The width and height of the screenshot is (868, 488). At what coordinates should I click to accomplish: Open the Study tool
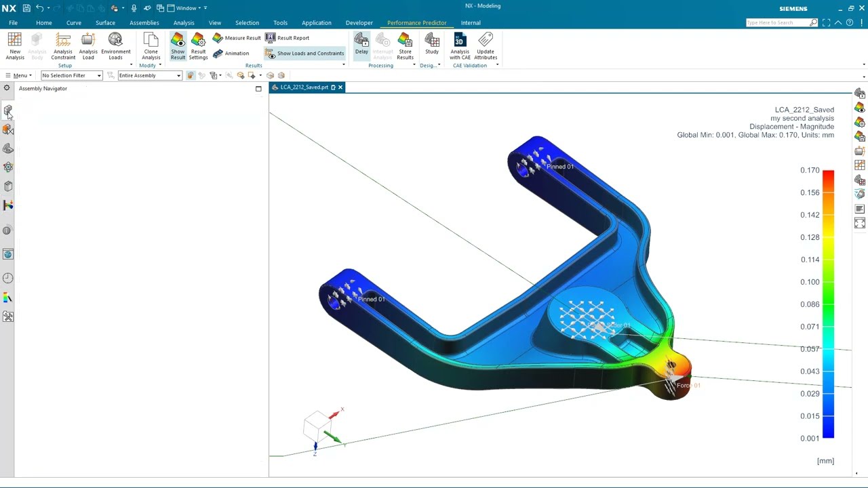[432, 45]
